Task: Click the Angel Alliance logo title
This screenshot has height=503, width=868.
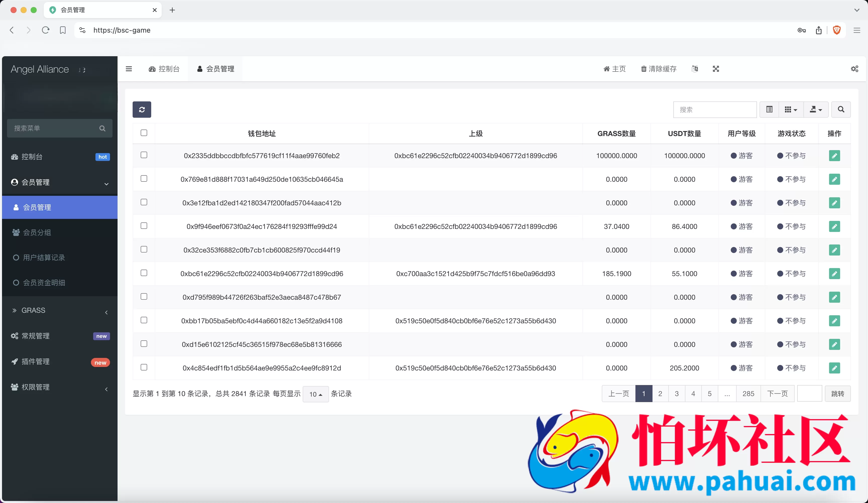Action: coord(40,69)
